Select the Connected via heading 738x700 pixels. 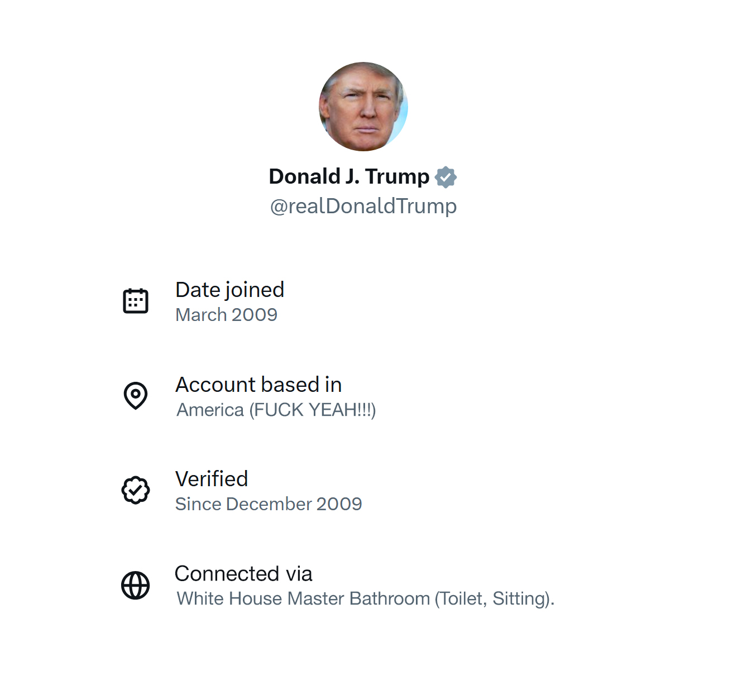(x=243, y=574)
